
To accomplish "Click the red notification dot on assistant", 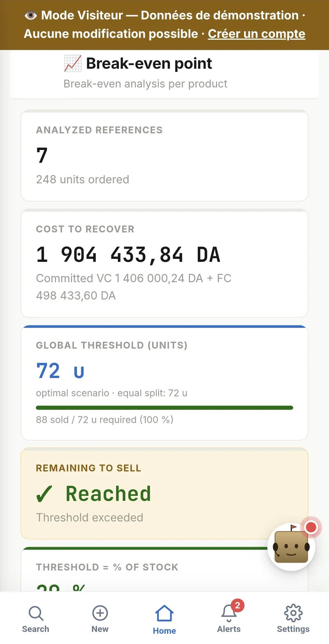I will click(x=311, y=527).
